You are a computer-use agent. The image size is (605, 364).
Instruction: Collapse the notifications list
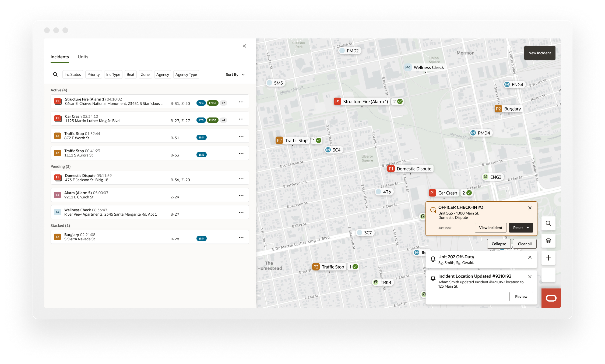tap(499, 244)
